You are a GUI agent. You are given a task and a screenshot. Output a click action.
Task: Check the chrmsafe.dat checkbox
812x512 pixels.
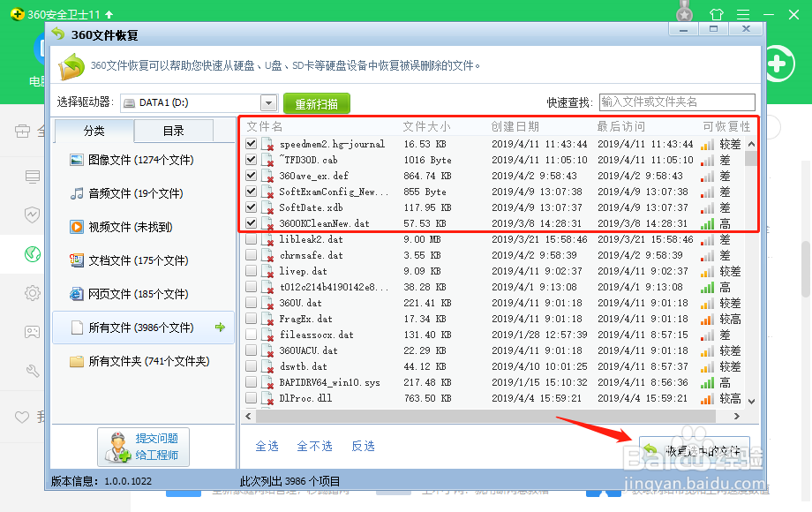pyautogui.click(x=252, y=255)
